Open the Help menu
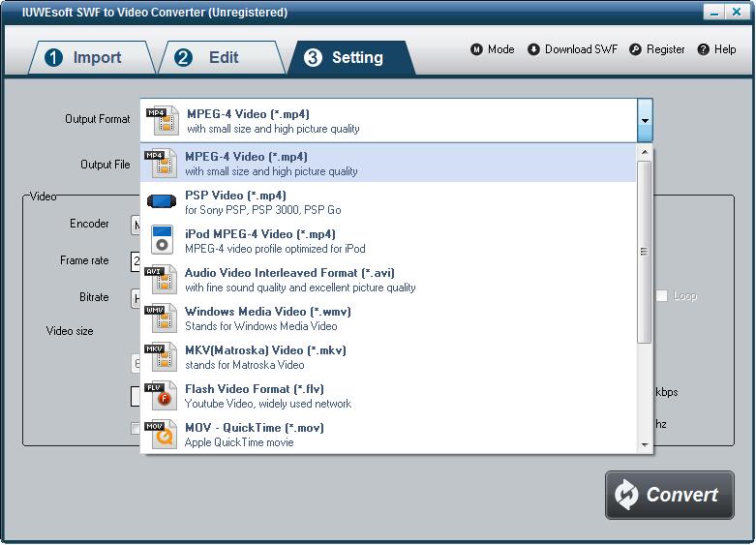Image resolution: width=756 pixels, height=545 pixels. [x=716, y=49]
